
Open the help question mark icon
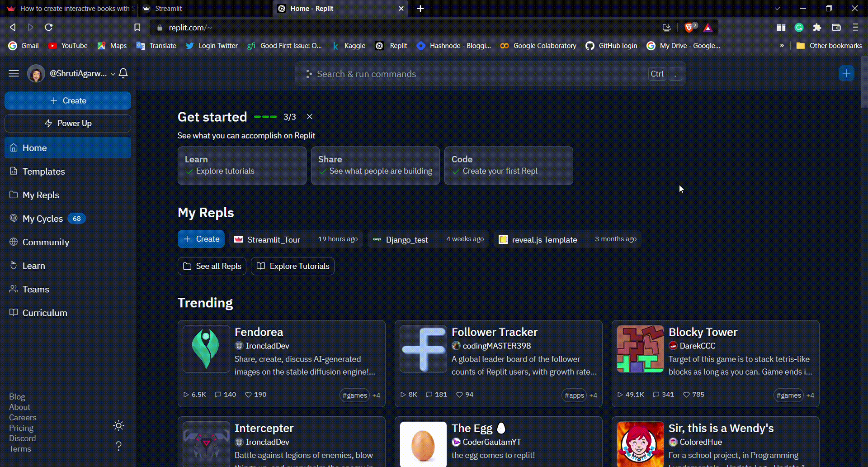pos(118,446)
